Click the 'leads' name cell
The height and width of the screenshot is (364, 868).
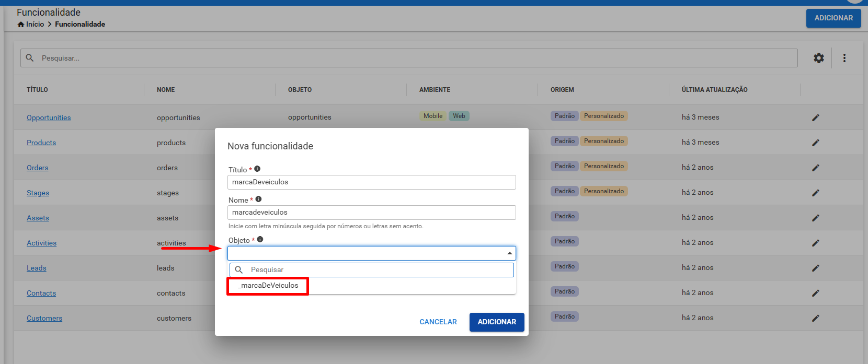coord(166,268)
